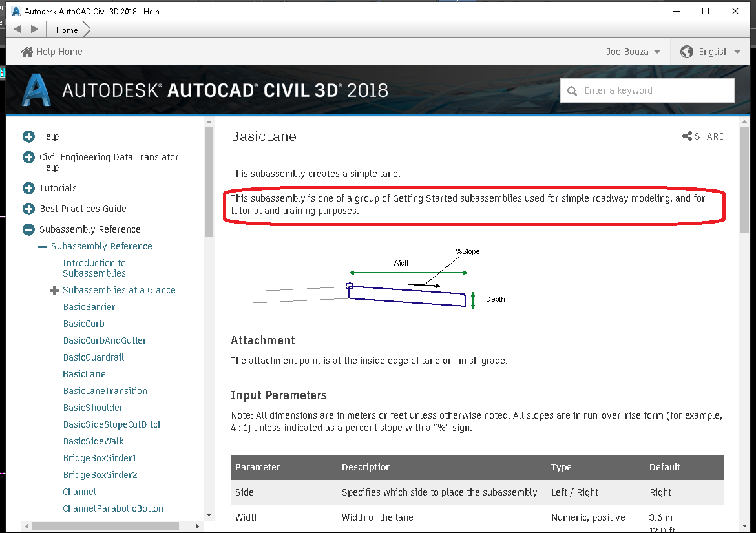The height and width of the screenshot is (533, 756).
Task: Open the nested Subassembly Reference link
Action: pyautogui.click(x=101, y=246)
